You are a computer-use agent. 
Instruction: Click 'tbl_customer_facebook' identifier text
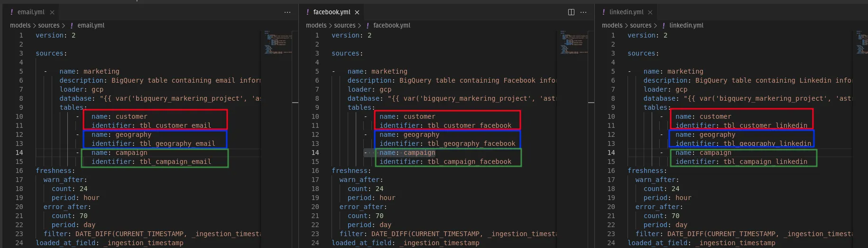(x=469, y=126)
